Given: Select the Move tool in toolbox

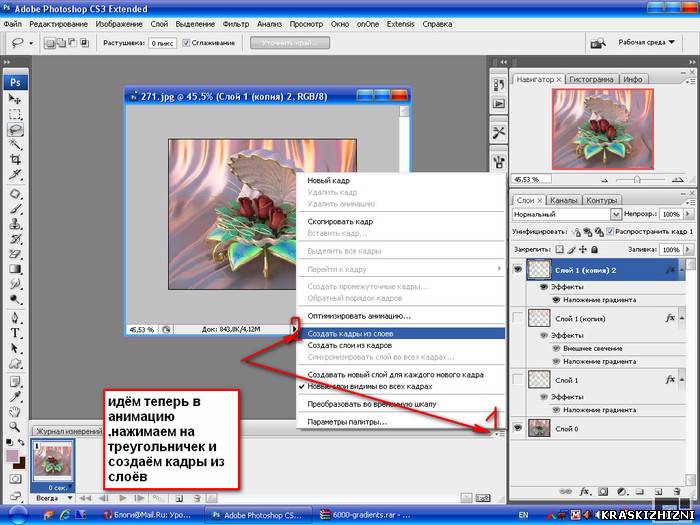Looking at the screenshot, I should 15,99.
